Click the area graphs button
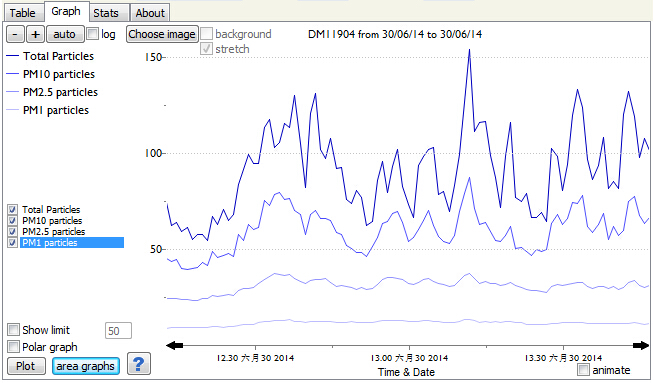Screen dimensions: 654x383 click(86, 366)
